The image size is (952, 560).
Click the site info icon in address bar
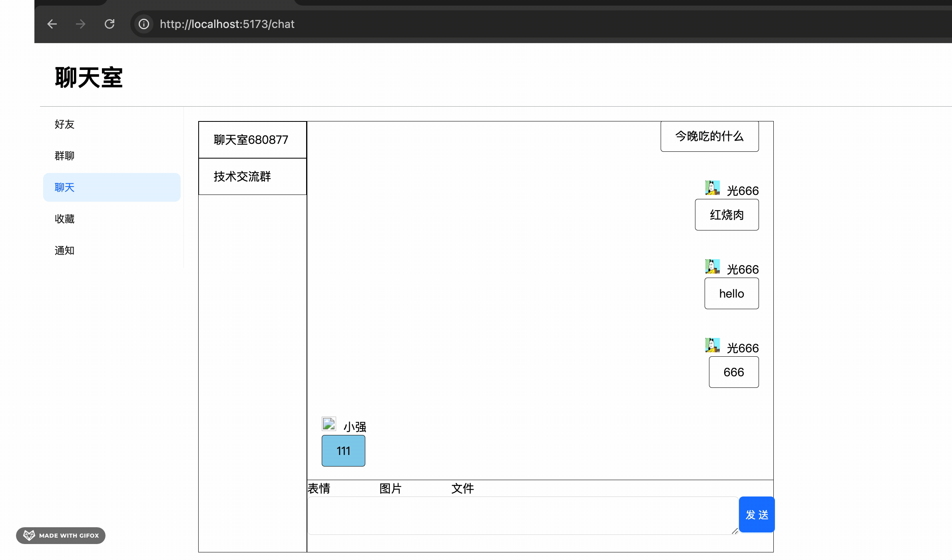(x=144, y=24)
